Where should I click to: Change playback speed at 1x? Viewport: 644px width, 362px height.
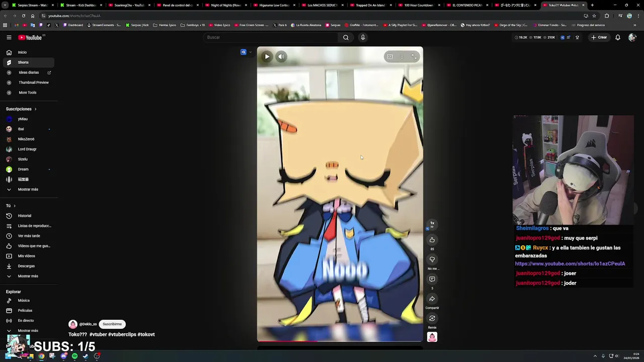pos(432,224)
